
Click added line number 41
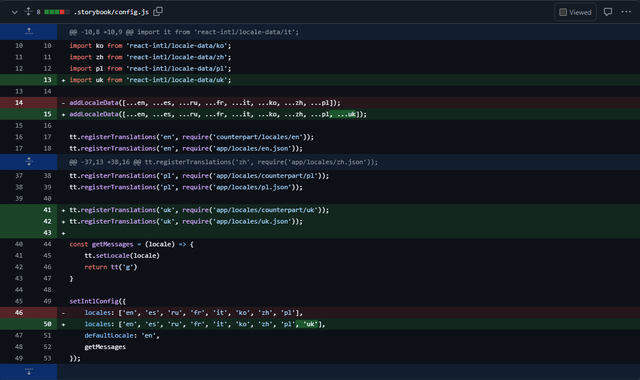tap(47, 210)
